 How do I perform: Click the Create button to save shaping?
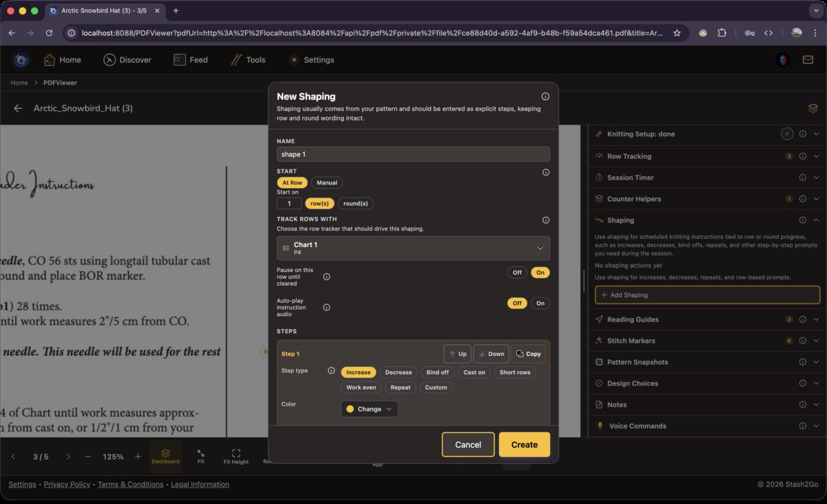coord(524,444)
